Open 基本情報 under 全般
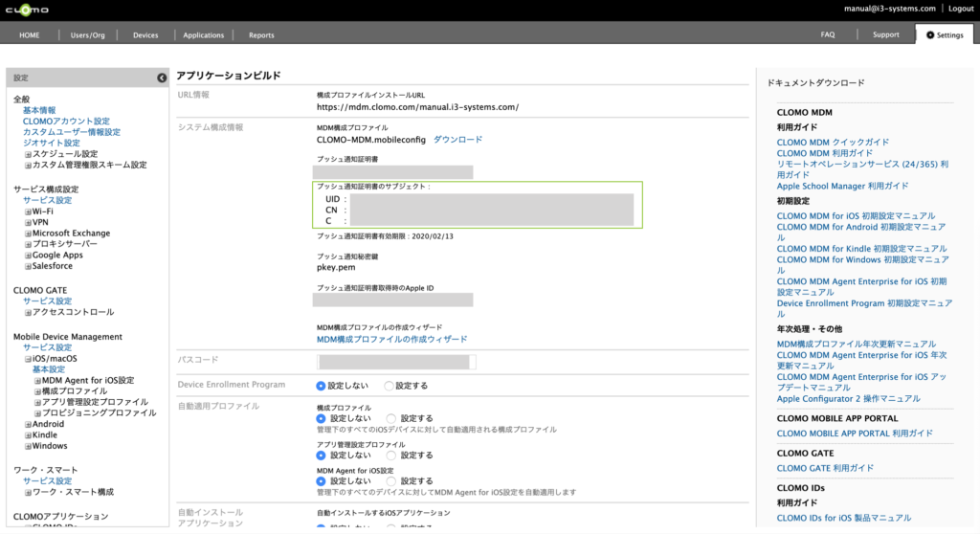The image size is (980, 534). pos(39,111)
